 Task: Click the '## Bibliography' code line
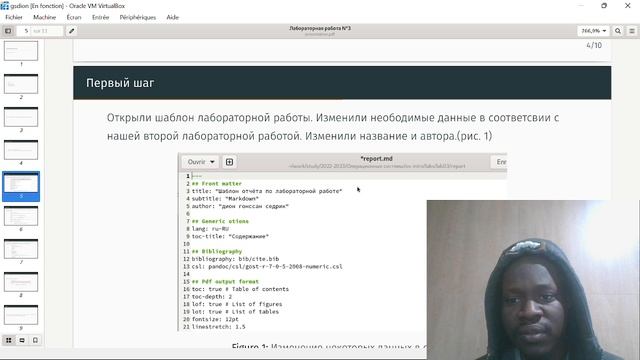coord(217,251)
